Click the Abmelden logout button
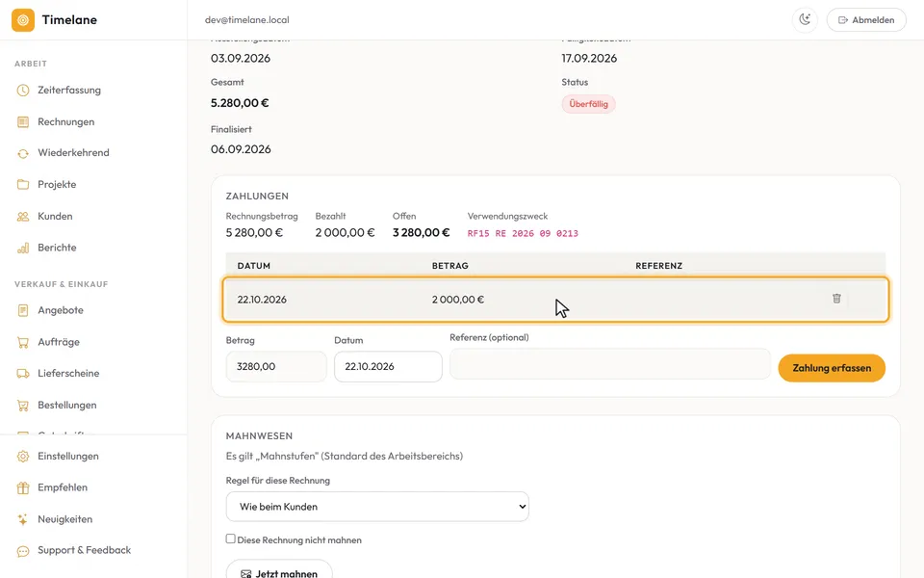Image resolution: width=924 pixels, height=578 pixels. (866, 20)
